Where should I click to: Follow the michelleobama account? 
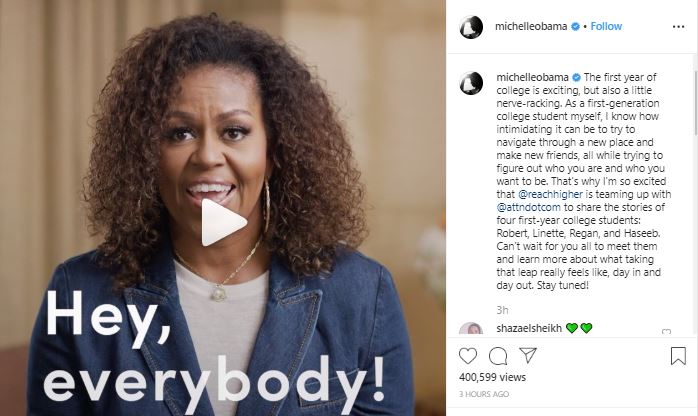pos(606,27)
